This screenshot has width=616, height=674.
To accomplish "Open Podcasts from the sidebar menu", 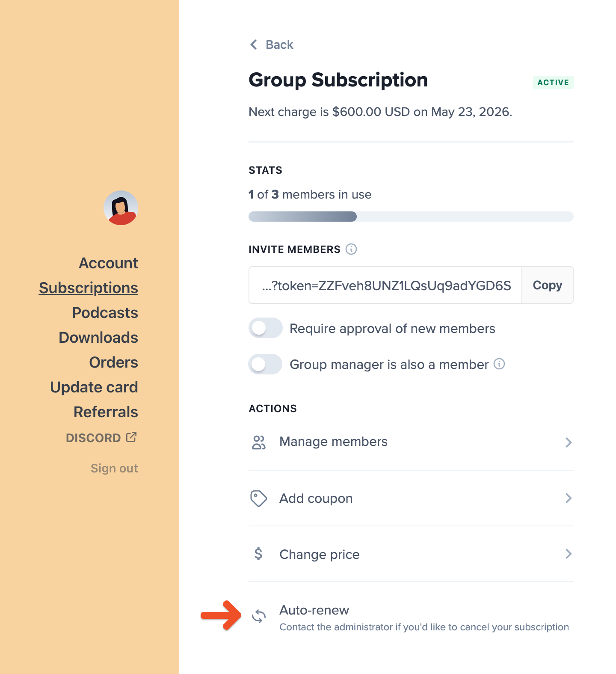I will pyautogui.click(x=105, y=313).
